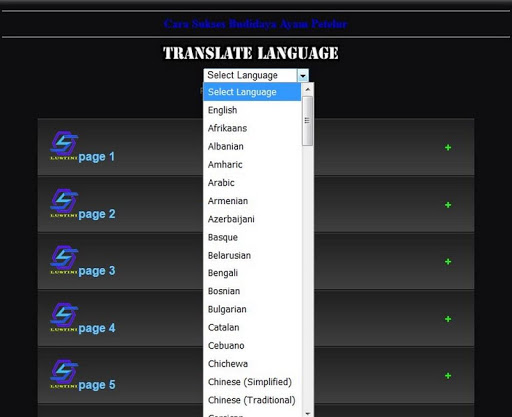
Task: Open the page 2 link
Action: click(x=97, y=214)
